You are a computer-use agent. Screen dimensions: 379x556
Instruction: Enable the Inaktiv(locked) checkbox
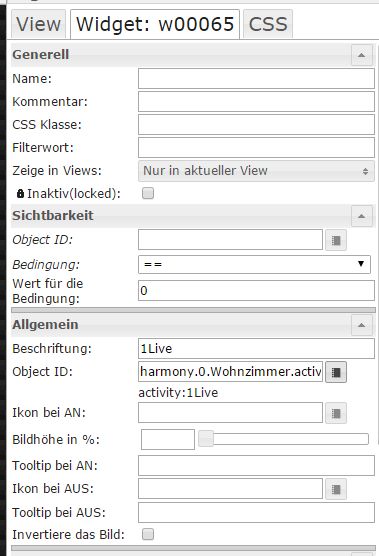148,193
